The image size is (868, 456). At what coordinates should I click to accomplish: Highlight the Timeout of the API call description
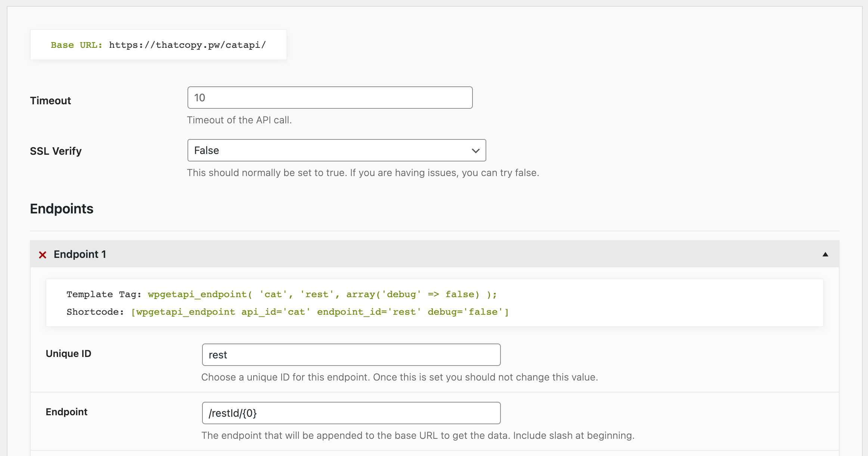point(239,120)
